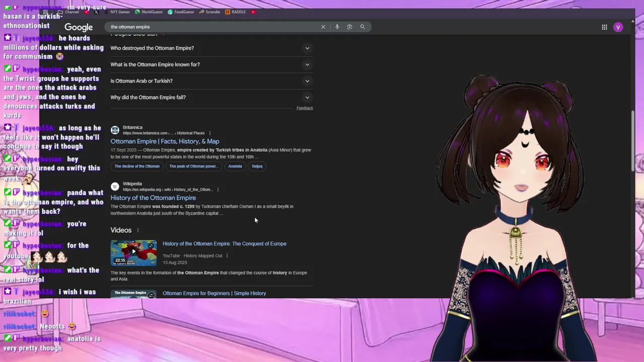Open the FoodGuessr bookmark
The width and height of the screenshot is (644, 362).
coord(181,12)
